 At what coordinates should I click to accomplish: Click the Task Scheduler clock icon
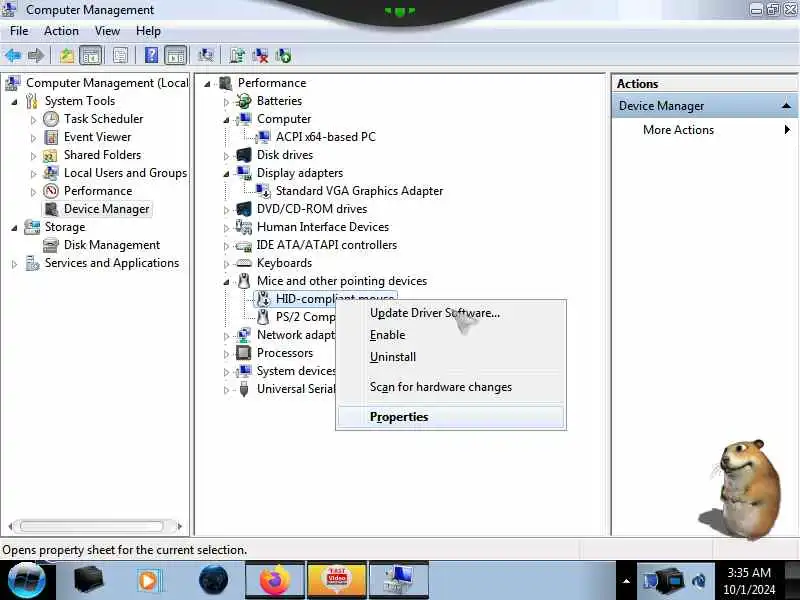pyautogui.click(x=51, y=119)
